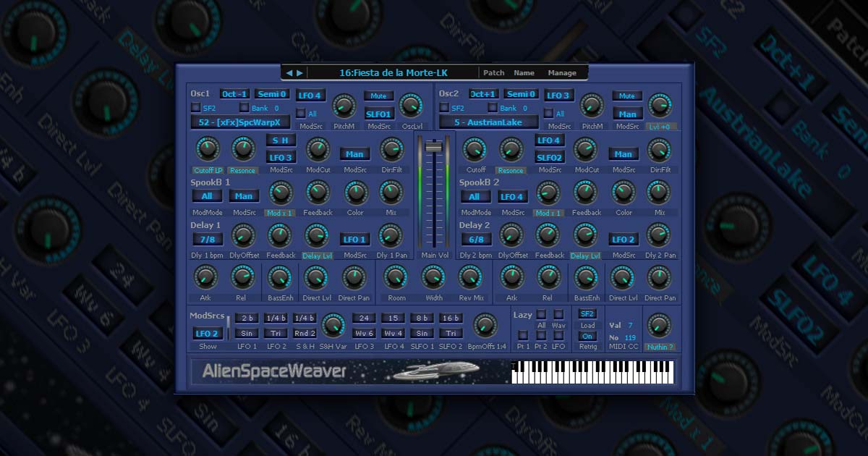Click the SpookB 1 ModMode All button
Image resolution: width=868 pixels, height=456 pixels.
point(207,196)
